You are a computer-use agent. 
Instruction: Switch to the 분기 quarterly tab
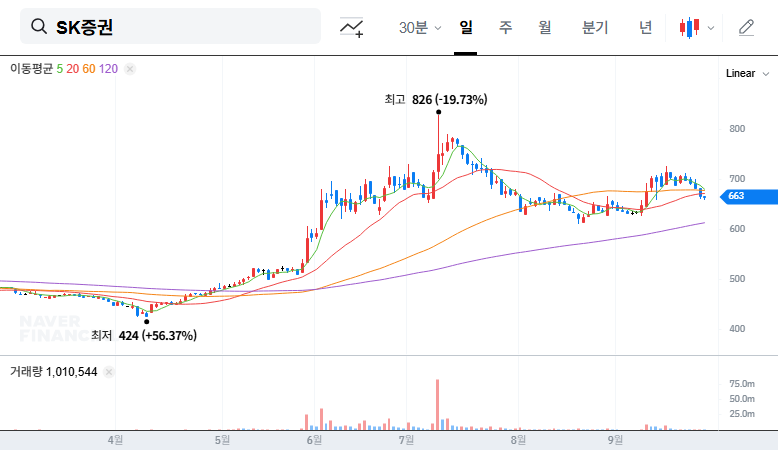point(594,27)
